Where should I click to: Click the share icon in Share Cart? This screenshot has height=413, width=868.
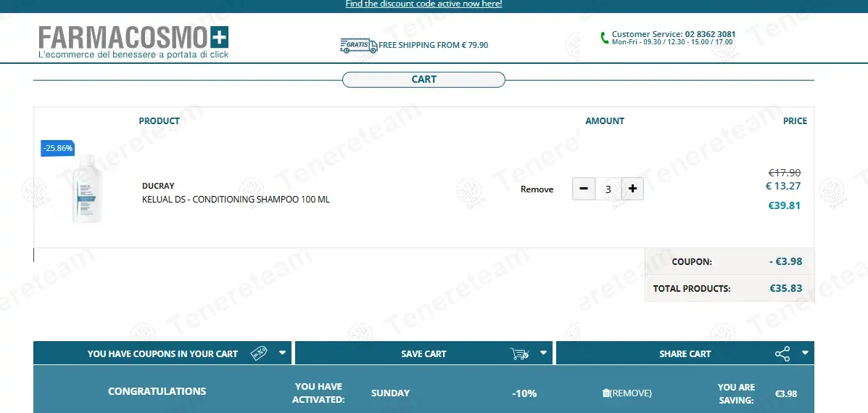(782, 353)
